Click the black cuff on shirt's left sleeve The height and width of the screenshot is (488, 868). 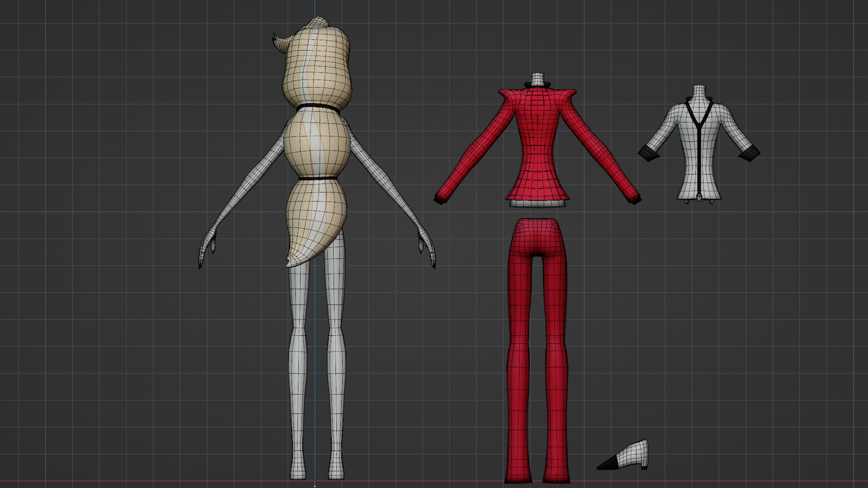click(649, 154)
